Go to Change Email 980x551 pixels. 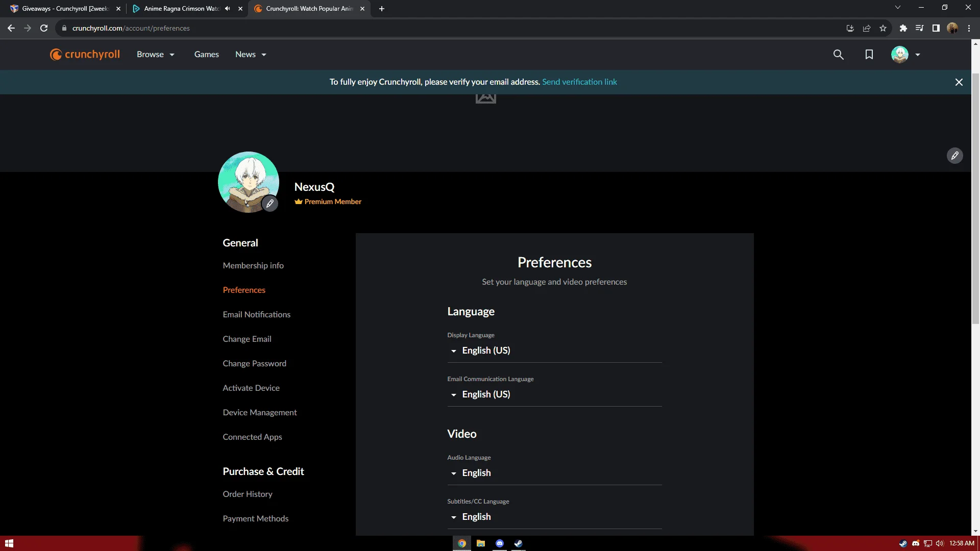(x=247, y=339)
